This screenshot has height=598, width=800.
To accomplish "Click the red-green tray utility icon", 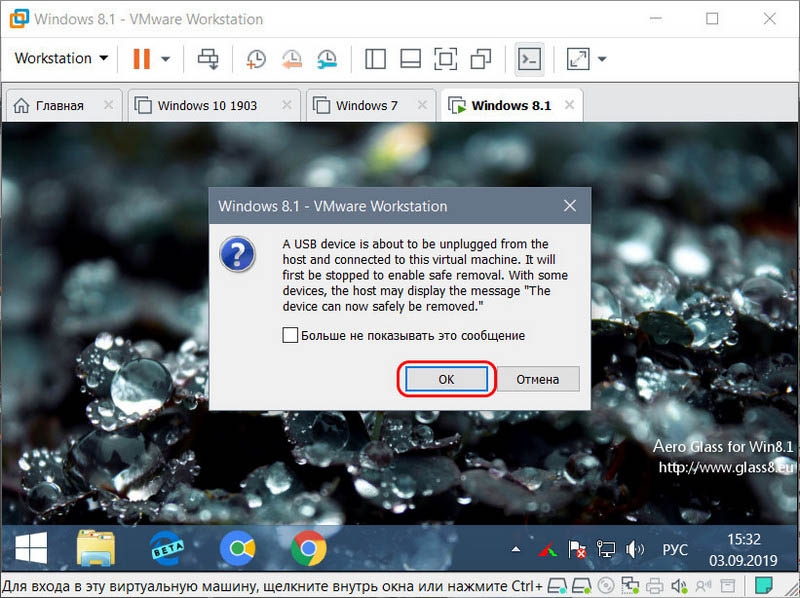I will tap(547, 550).
